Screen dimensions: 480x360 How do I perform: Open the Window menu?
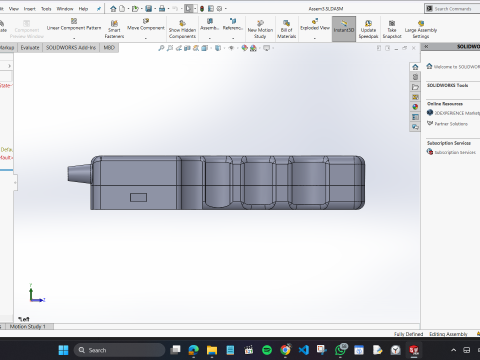[65, 9]
